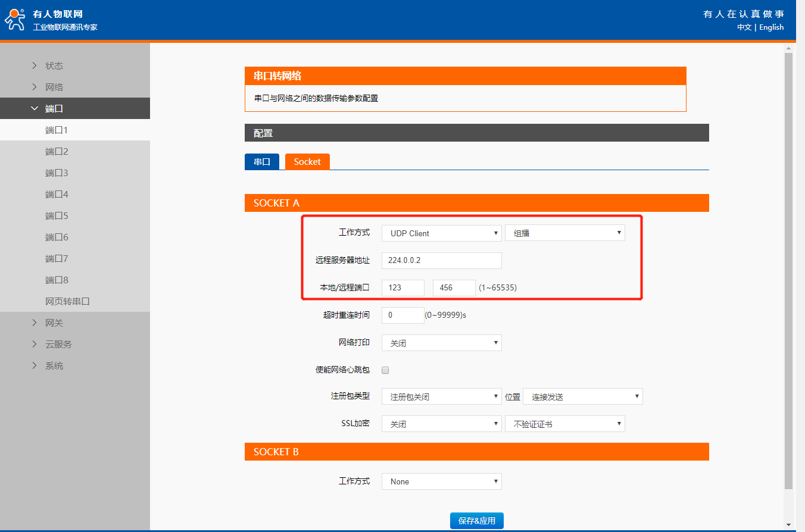
Task: Expand the 系统 sidebar section
Action: point(54,365)
